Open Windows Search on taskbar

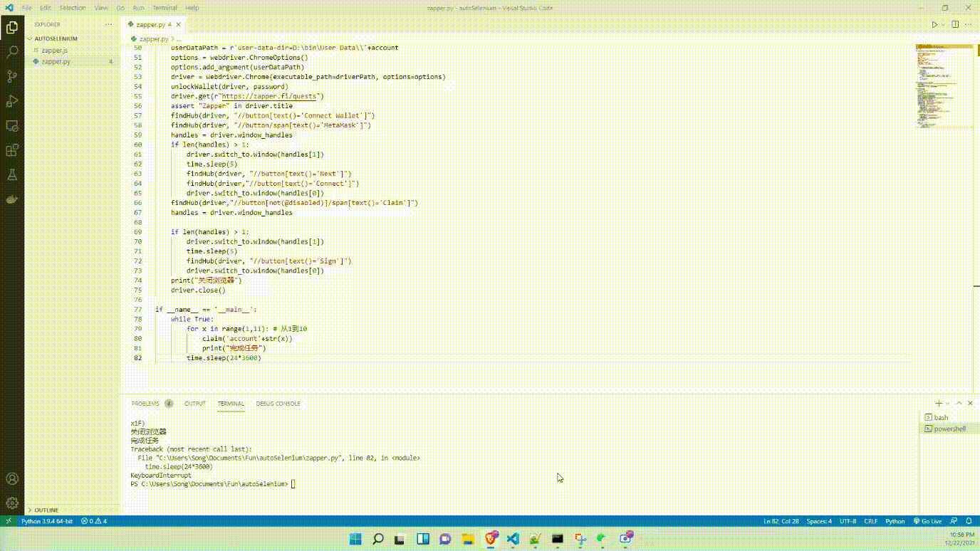378,538
